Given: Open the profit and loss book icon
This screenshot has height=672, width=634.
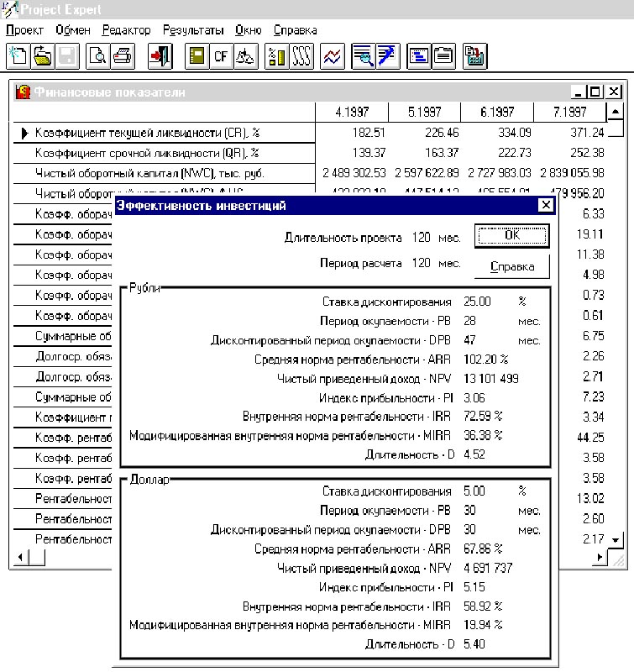Looking at the screenshot, I should tap(197, 56).
